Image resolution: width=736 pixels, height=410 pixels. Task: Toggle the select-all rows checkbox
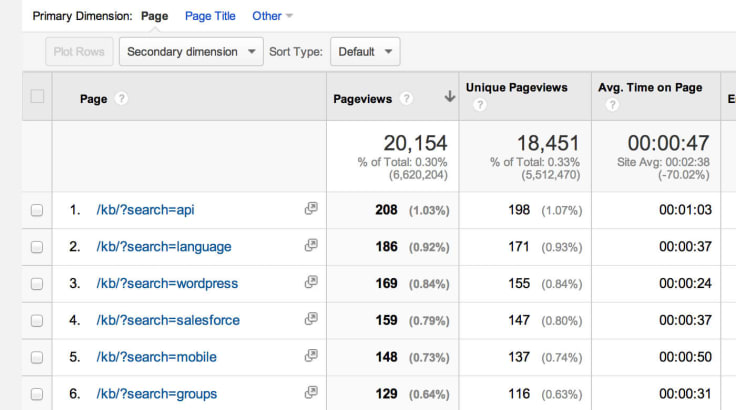click(37, 96)
